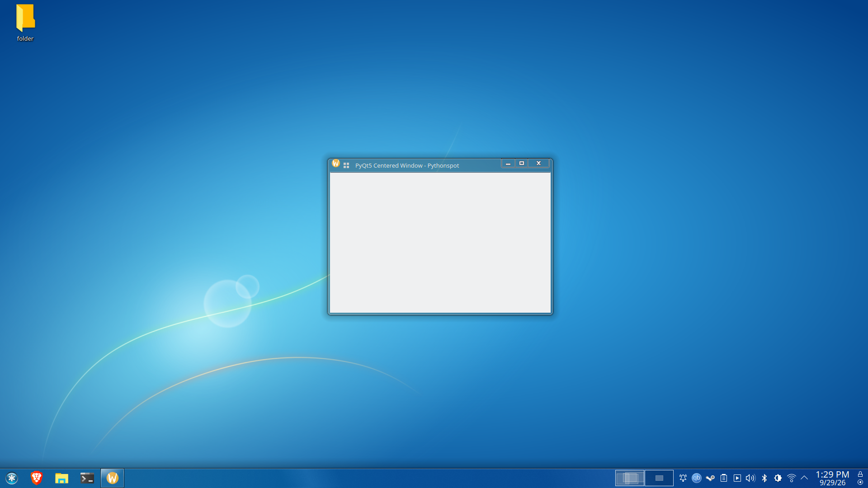Select the PyQt5 window taskbar entry
The width and height of the screenshot is (868, 488).
point(112,478)
